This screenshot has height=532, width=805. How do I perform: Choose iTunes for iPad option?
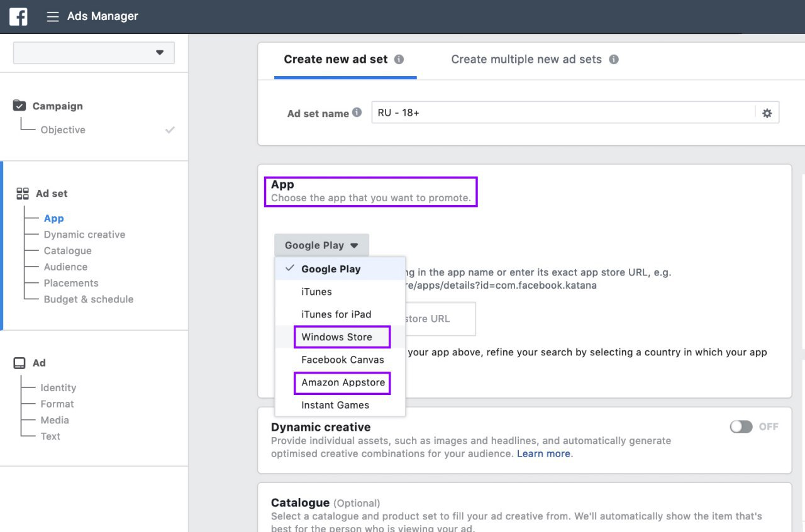(340, 314)
